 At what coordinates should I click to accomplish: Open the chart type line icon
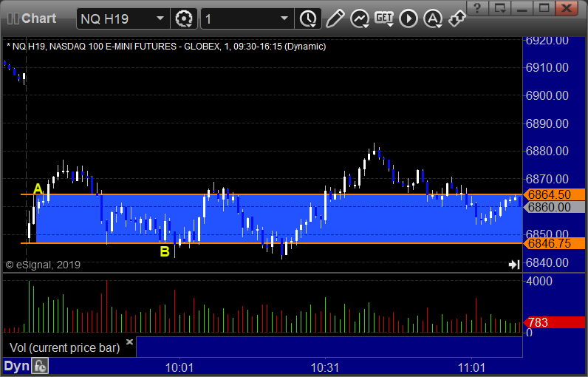(x=359, y=18)
